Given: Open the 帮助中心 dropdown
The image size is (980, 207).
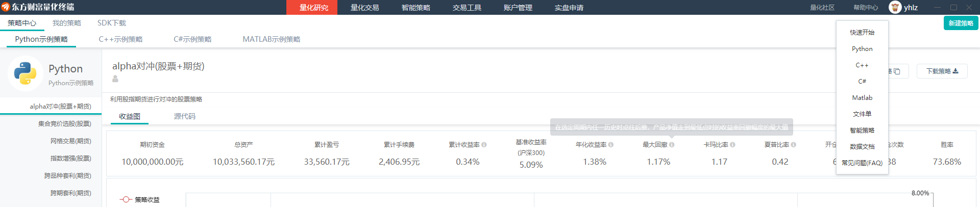Looking at the screenshot, I should [866, 8].
